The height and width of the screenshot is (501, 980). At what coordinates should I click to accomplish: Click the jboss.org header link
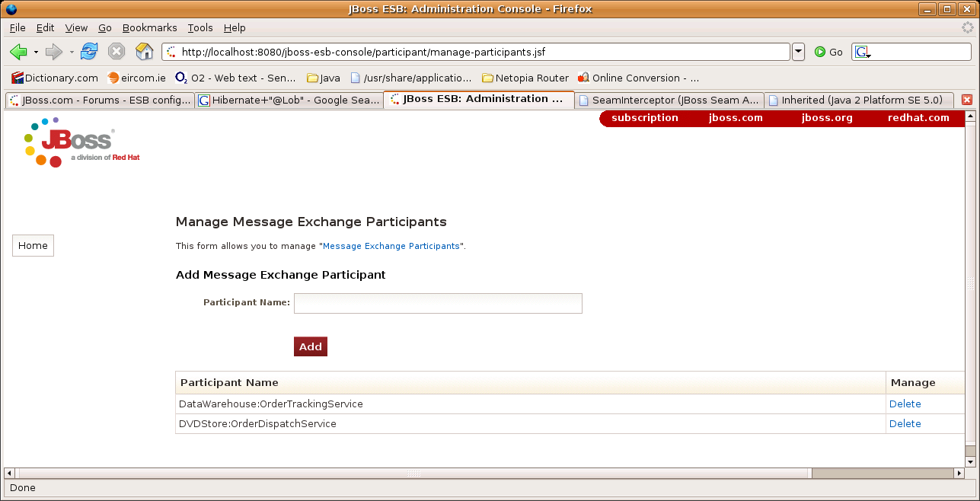click(x=827, y=118)
